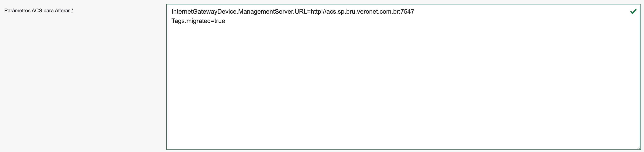Viewport: 644px width, 152px height.
Task: Click the required asterisk beside the label
Action: point(72,11)
